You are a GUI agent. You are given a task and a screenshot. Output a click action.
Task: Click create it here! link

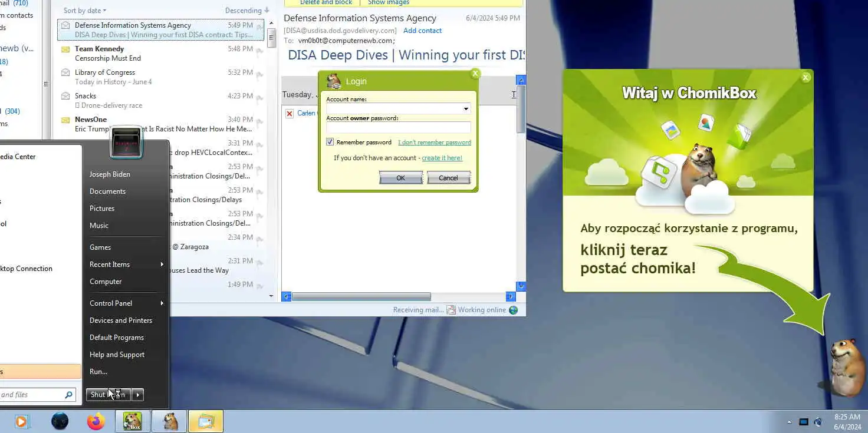pos(442,158)
